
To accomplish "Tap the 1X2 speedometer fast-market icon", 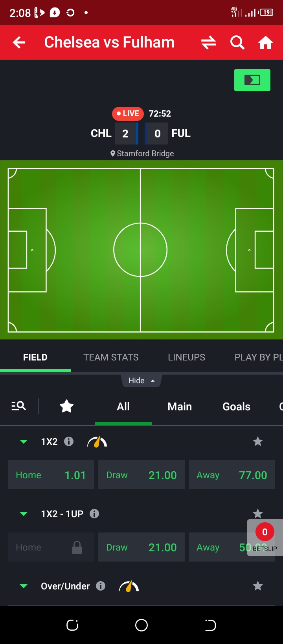I will pyautogui.click(x=97, y=442).
